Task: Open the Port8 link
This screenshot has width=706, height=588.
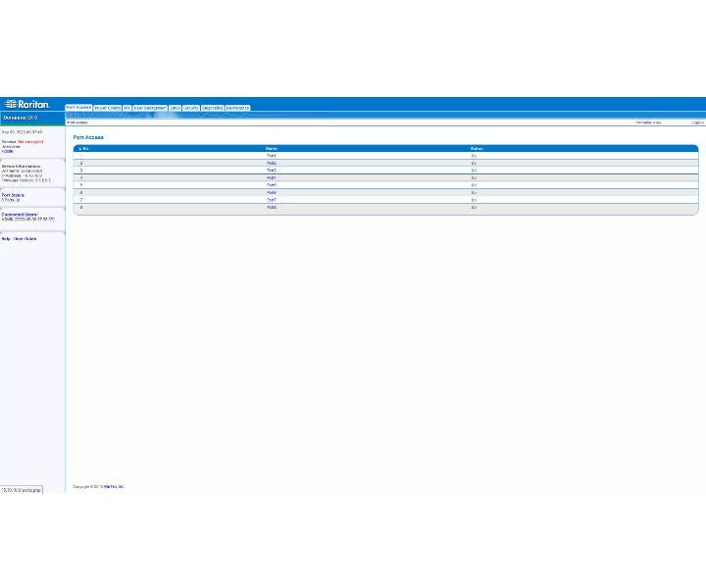Action: 271,208
